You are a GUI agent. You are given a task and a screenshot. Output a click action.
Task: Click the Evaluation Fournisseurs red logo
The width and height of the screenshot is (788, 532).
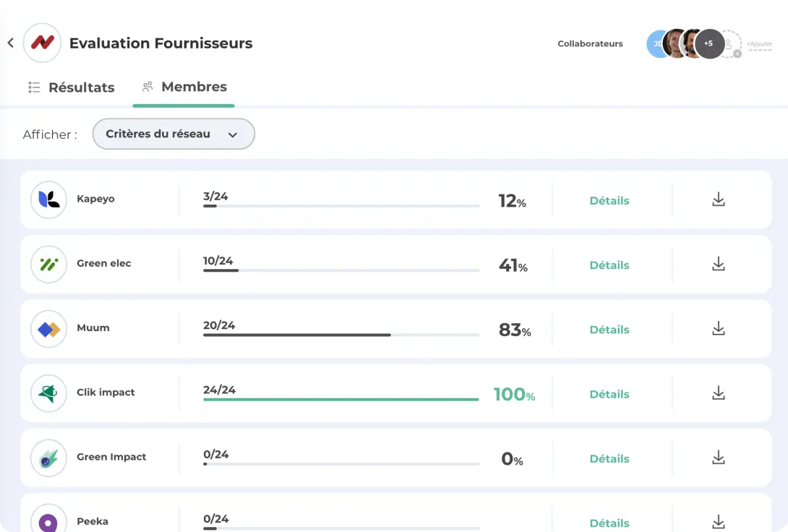42,43
